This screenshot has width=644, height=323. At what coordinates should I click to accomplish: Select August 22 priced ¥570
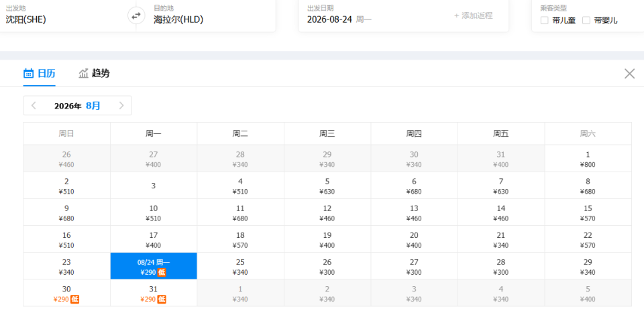(x=588, y=239)
